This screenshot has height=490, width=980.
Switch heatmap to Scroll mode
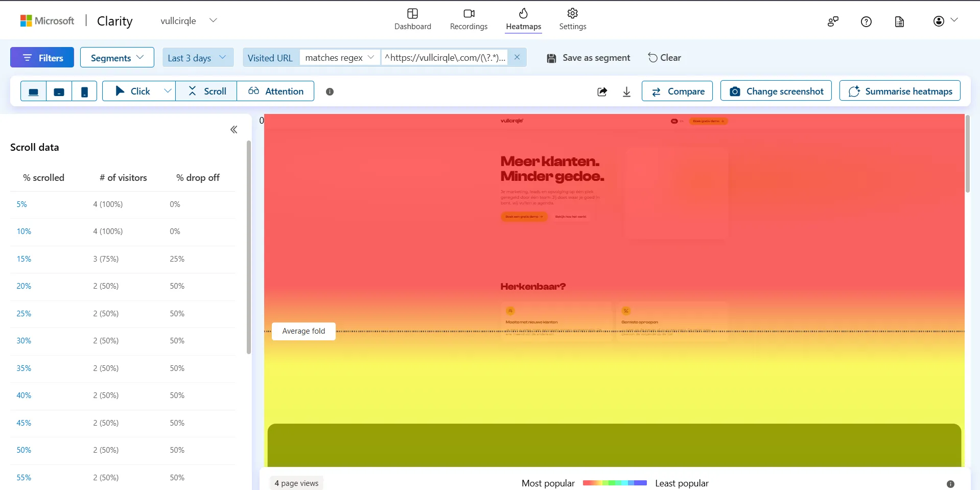pos(206,91)
